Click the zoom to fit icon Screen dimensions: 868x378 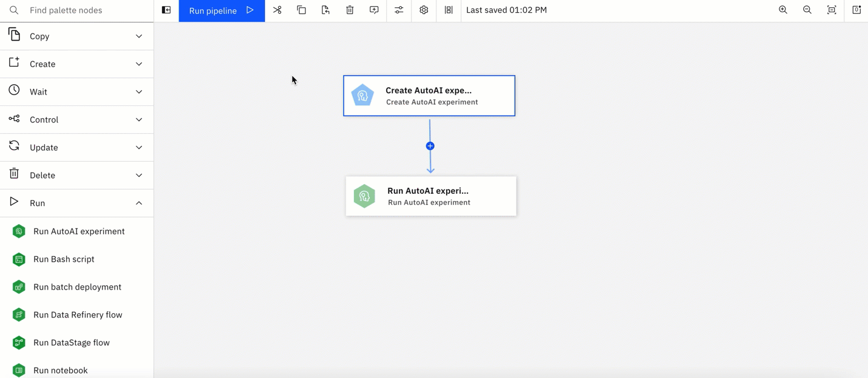pos(832,10)
